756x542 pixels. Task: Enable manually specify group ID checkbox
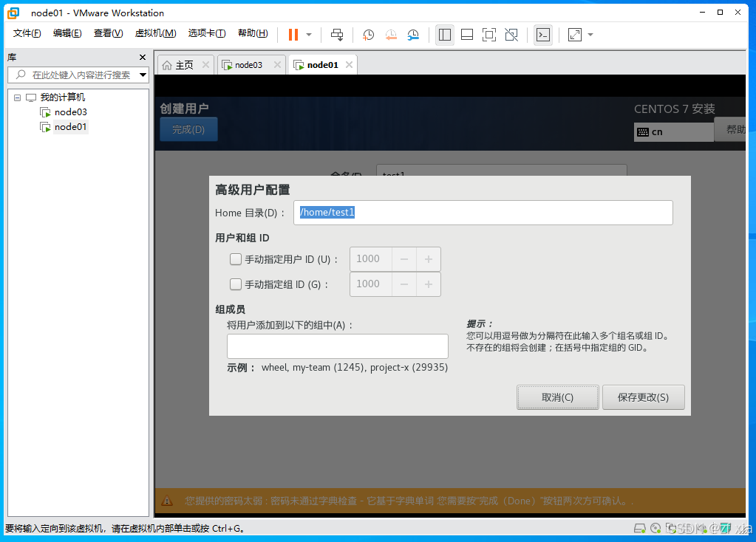236,284
